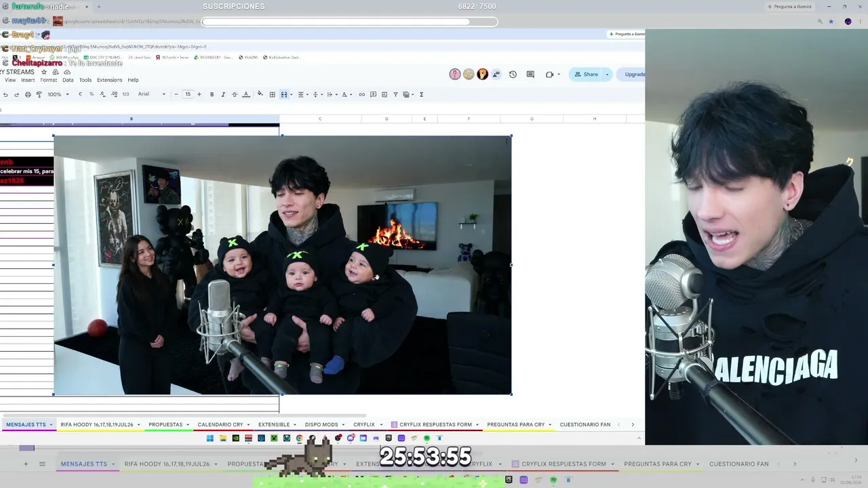868x488 pixels.
Task: Click the Share button
Action: point(587,75)
